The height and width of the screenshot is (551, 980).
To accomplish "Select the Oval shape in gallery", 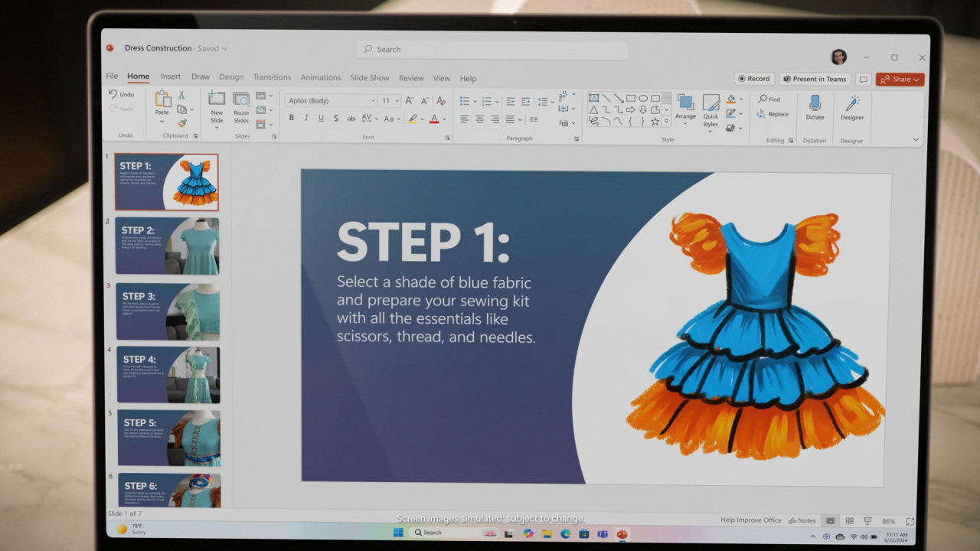I will click(x=643, y=98).
